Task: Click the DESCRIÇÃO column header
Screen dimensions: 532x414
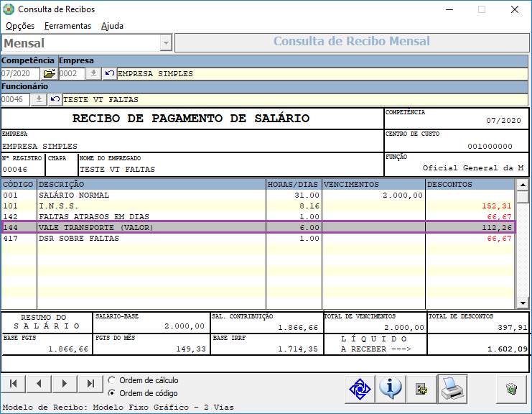Action: point(151,185)
